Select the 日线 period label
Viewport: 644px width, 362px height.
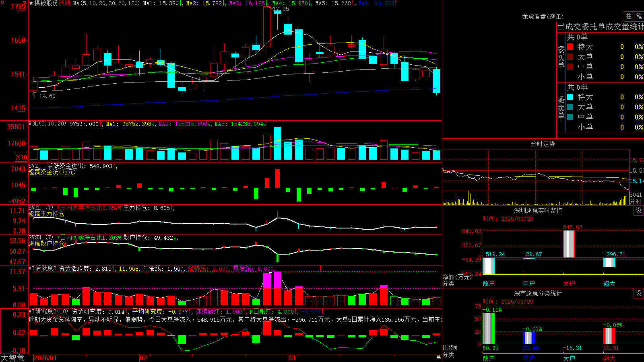coord(65,3)
